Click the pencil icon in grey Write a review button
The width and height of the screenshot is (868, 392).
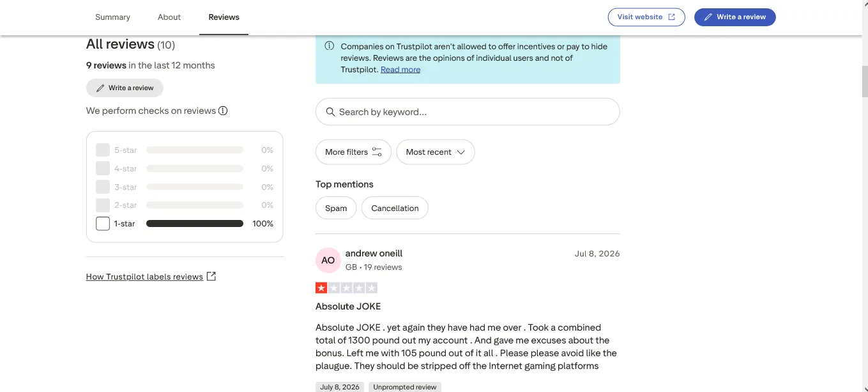point(100,88)
